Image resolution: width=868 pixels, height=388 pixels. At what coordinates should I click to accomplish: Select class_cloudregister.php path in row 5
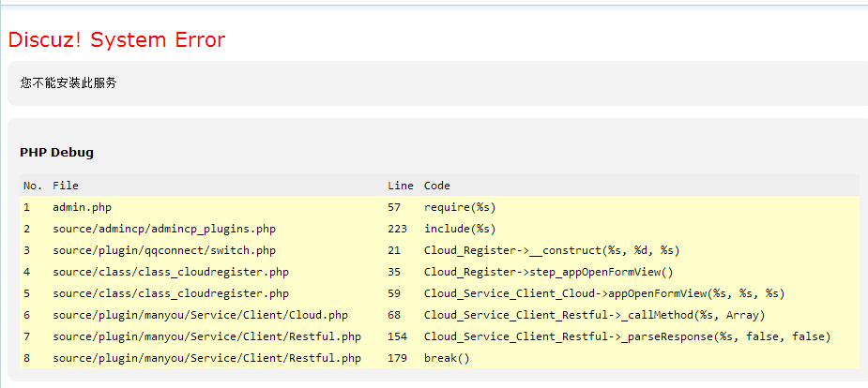[170, 293]
